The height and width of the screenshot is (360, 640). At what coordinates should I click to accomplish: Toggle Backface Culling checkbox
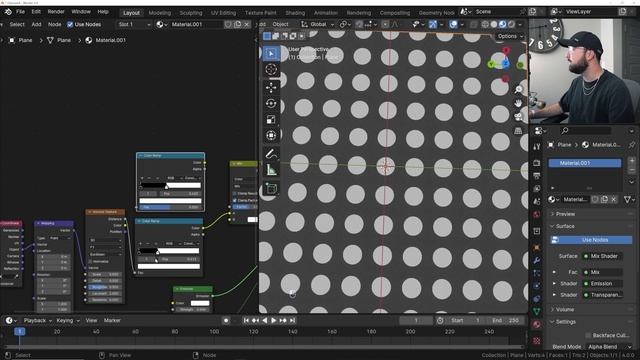(x=588, y=335)
